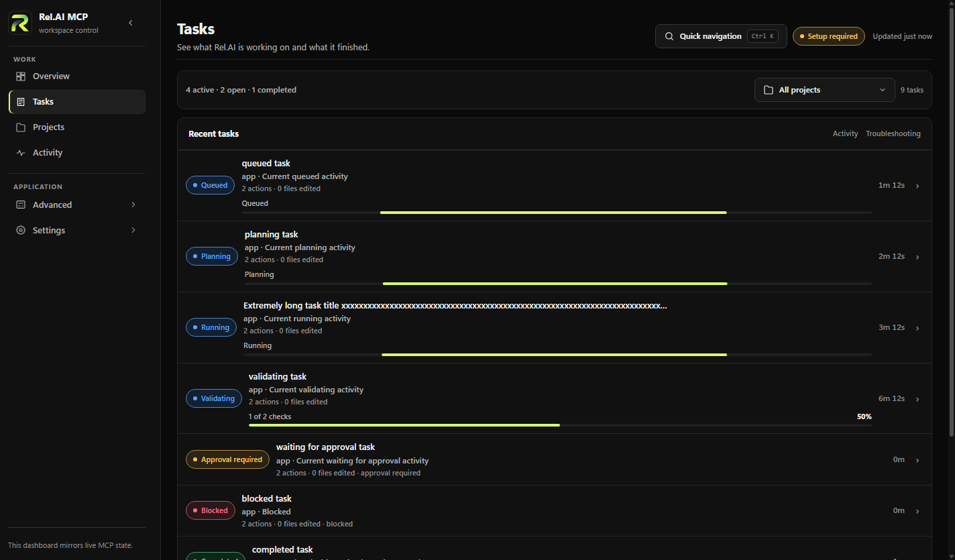The image size is (955, 560).
Task: Click This dashboard mirrors live MCP state
Action: click(70, 545)
